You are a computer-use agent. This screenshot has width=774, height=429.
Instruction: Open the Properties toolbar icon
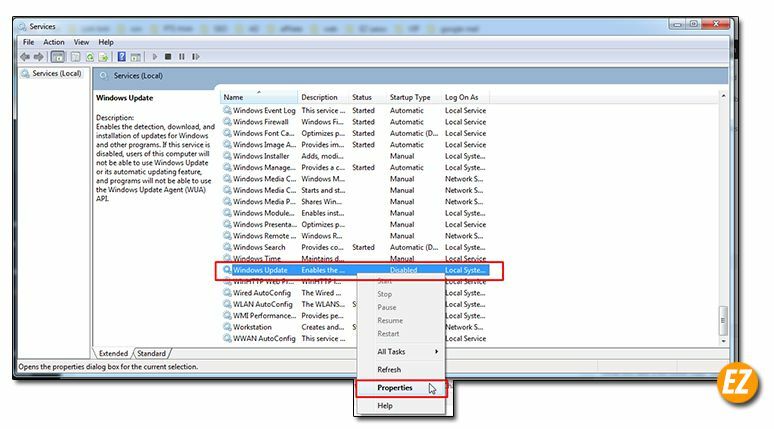(x=75, y=57)
